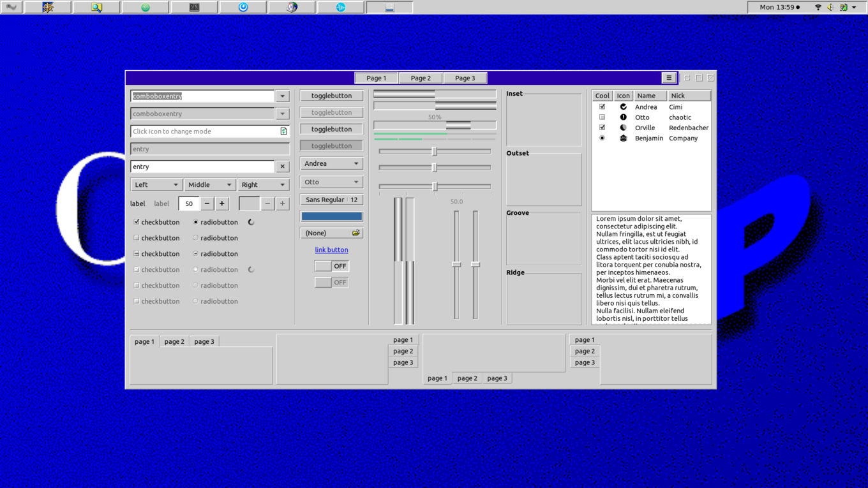Switch to the Page 2 header tab

click(421, 78)
